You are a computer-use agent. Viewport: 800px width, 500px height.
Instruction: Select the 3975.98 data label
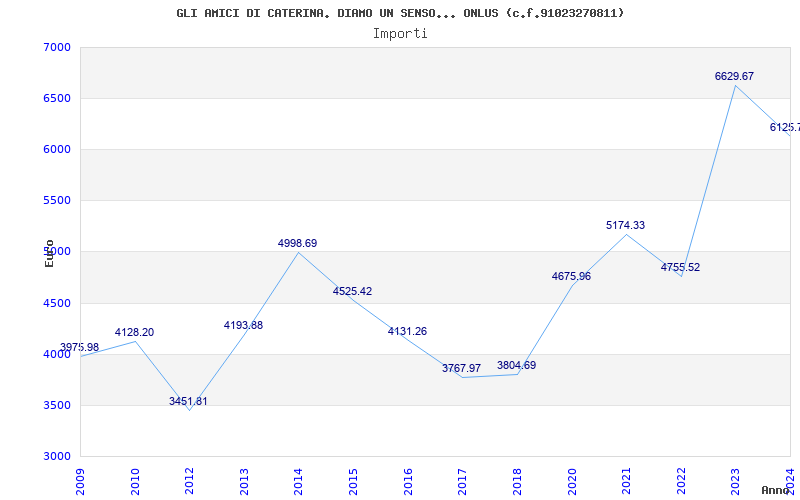(x=80, y=347)
